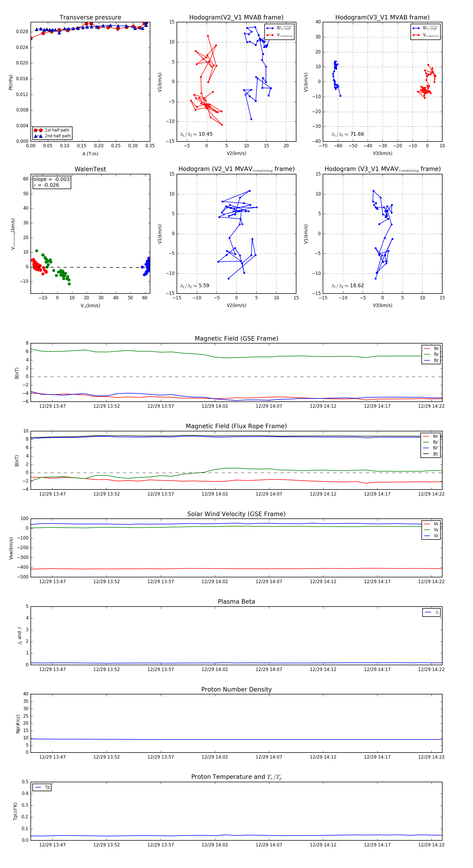The height and width of the screenshot is (868, 473).
Task: Click the "Solar Wind Velocity (GSE Frame)" title
Action: tap(236, 514)
